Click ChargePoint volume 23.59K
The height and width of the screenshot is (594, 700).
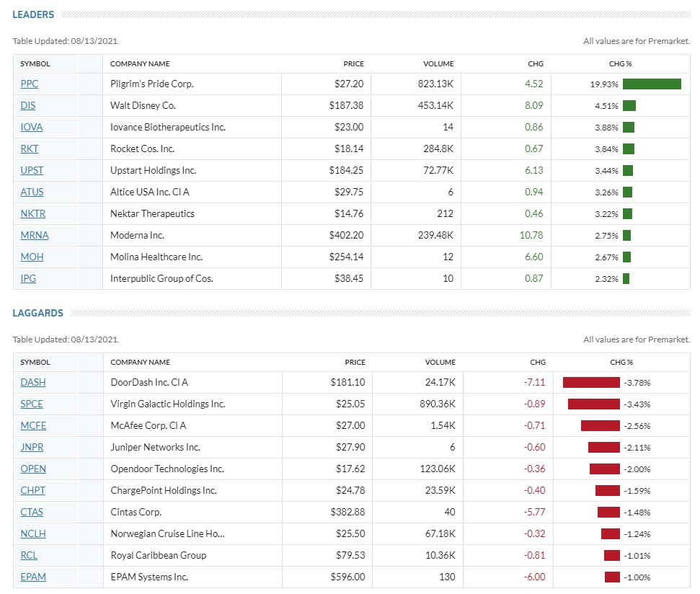tap(440, 490)
